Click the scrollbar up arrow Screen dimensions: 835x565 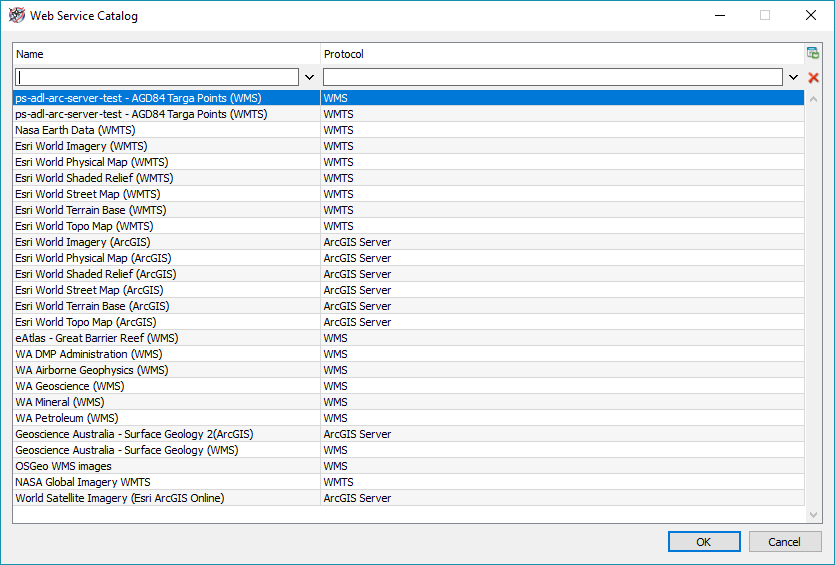coord(813,99)
